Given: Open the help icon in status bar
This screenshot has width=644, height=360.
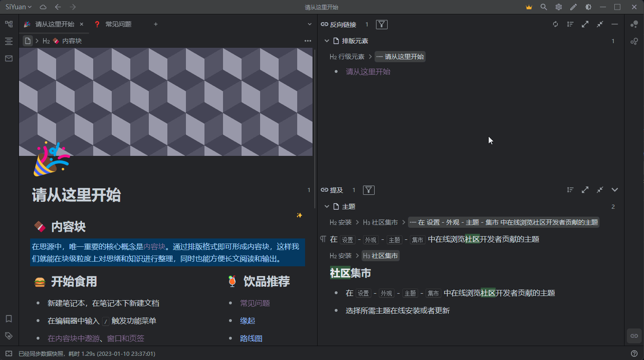Looking at the screenshot, I should coord(634,354).
